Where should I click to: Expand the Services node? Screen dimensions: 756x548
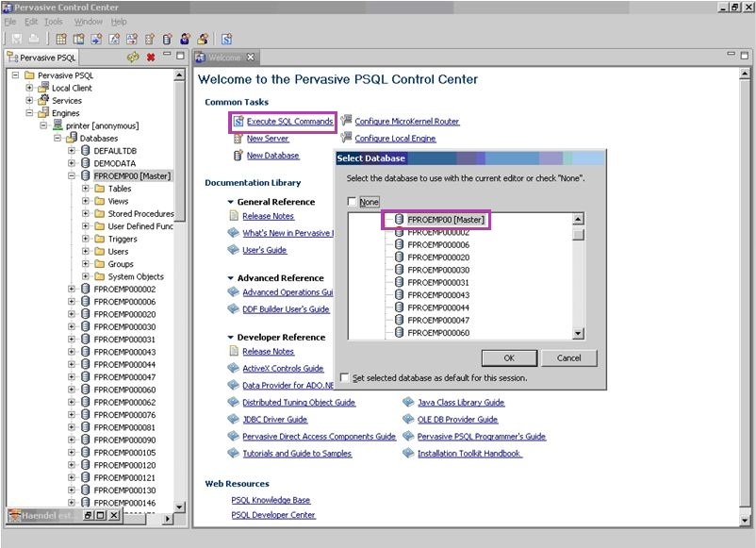coord(29,100)
